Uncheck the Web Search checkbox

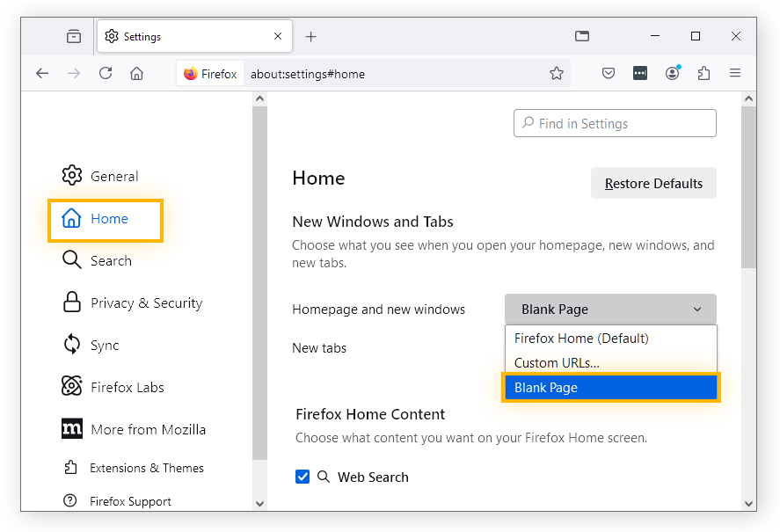click(x=303, y=477)
